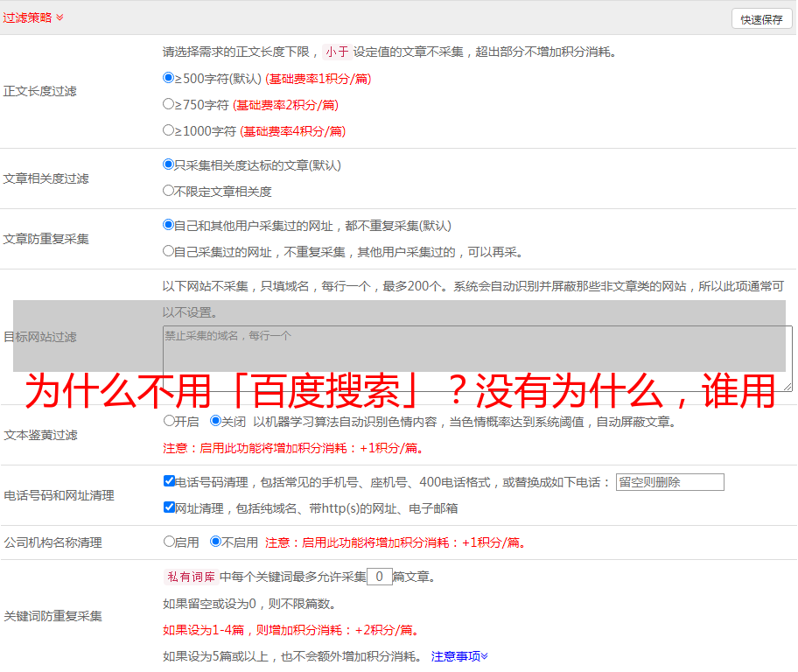798x672 pixels.
Task: Click the 文章防重复采集 label
Action: [45, 239]
